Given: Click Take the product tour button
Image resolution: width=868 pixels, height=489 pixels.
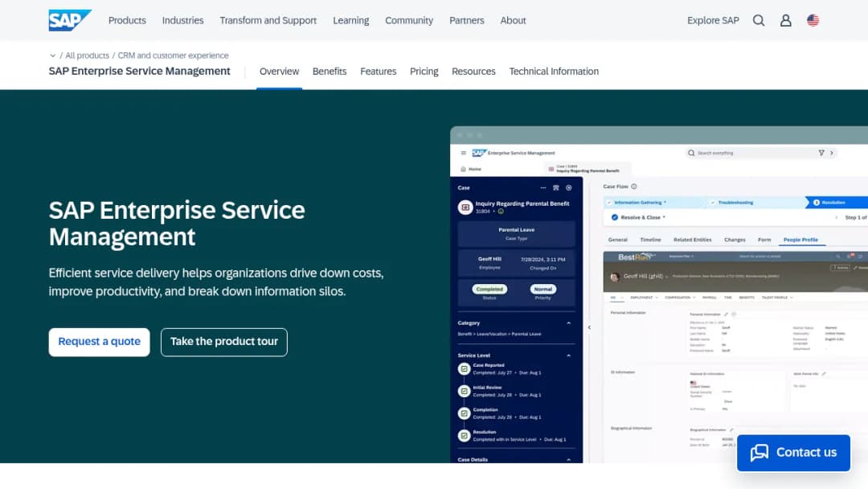Looking at the screenshot, I should pos(224,342).
